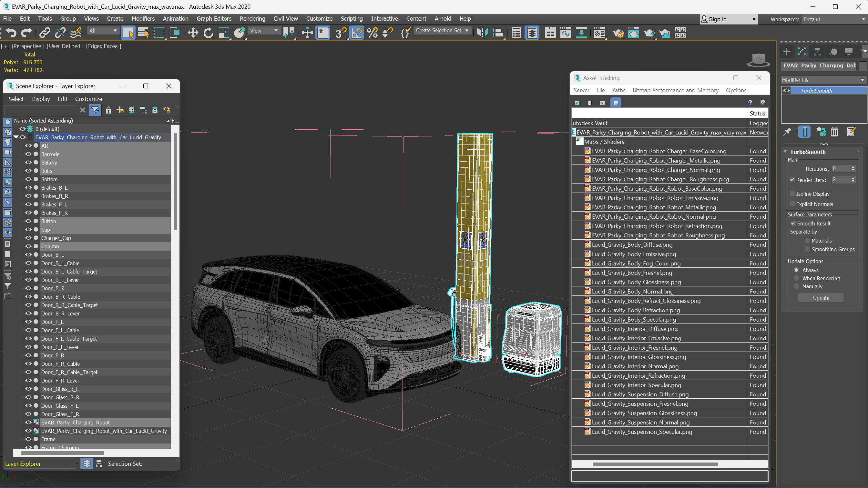This screenshot has width=868, height=488.
Task: Select the Select and Link tool
Action: tap(45, 33)
